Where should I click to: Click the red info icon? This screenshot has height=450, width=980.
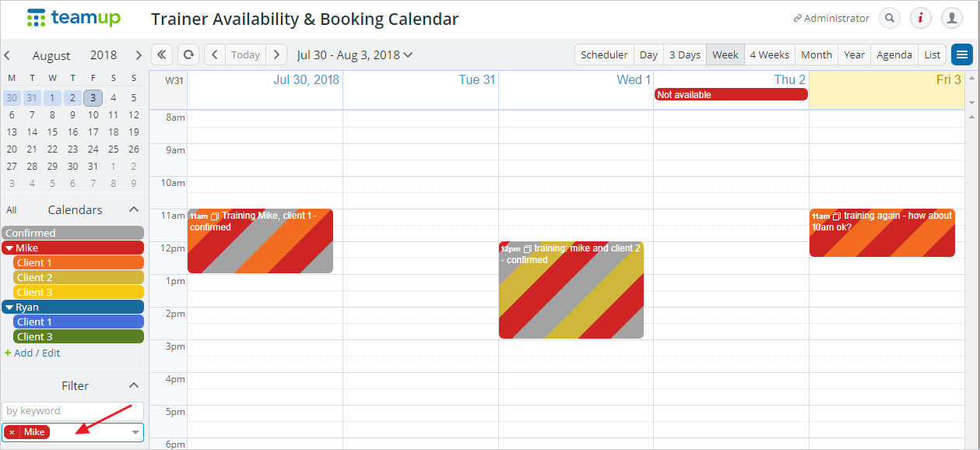[921, 18]
